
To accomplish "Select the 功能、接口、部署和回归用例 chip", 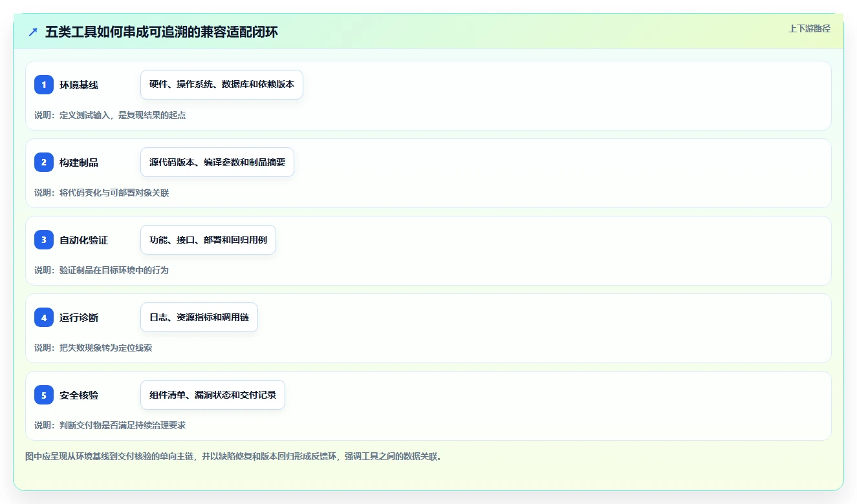I will point(208,240).
